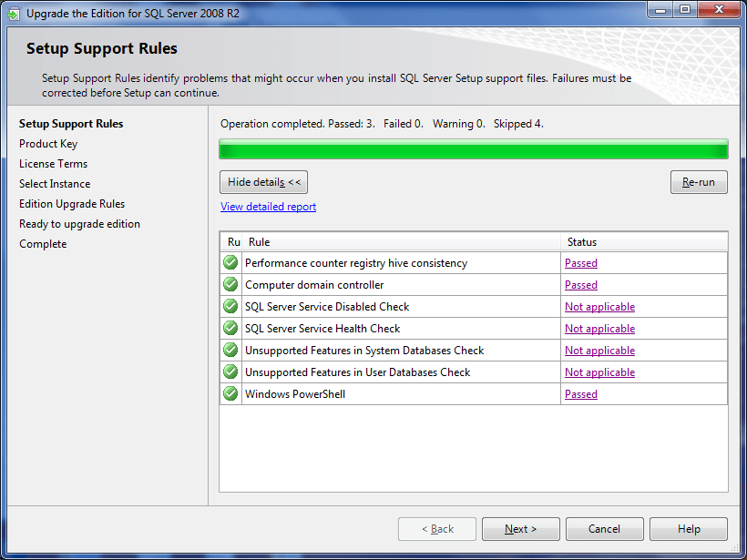Open Not applicable status for User Databases Check

(x=599, y=372)
